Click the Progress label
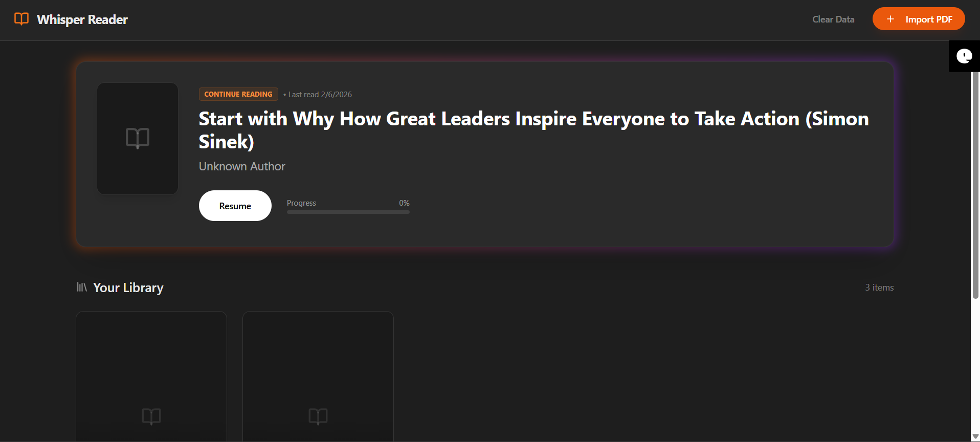 pyautogui.click(x=301, y=203)
